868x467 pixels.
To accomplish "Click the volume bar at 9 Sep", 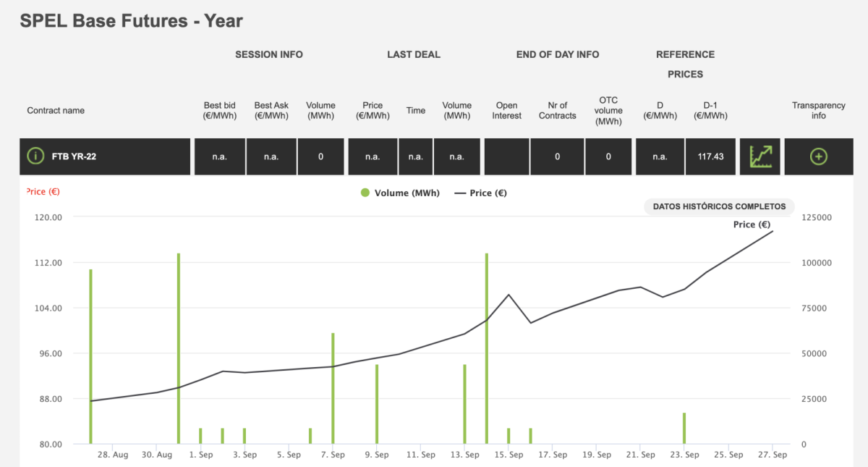I will [x=377, y=403].
